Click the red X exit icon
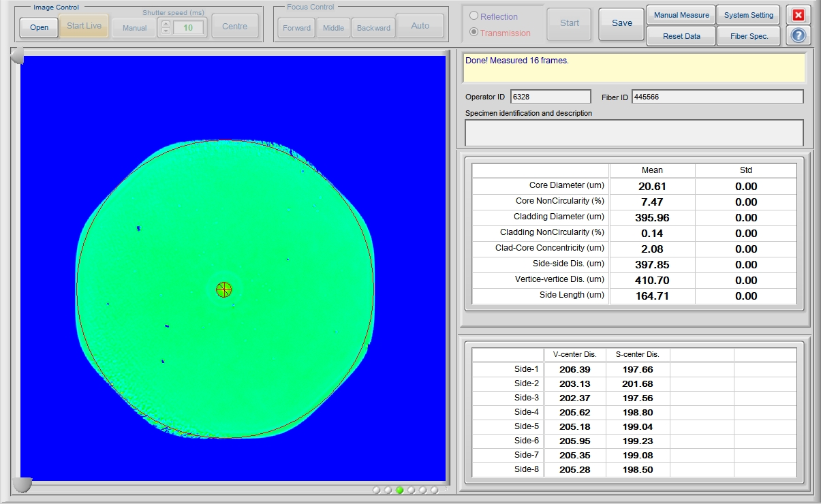Viewport: 821px width, 504px height. (798, 14)
